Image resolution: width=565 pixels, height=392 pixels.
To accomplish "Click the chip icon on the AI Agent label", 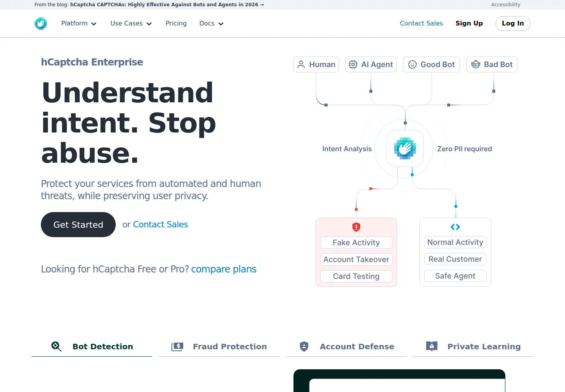I will pos(353,65).
